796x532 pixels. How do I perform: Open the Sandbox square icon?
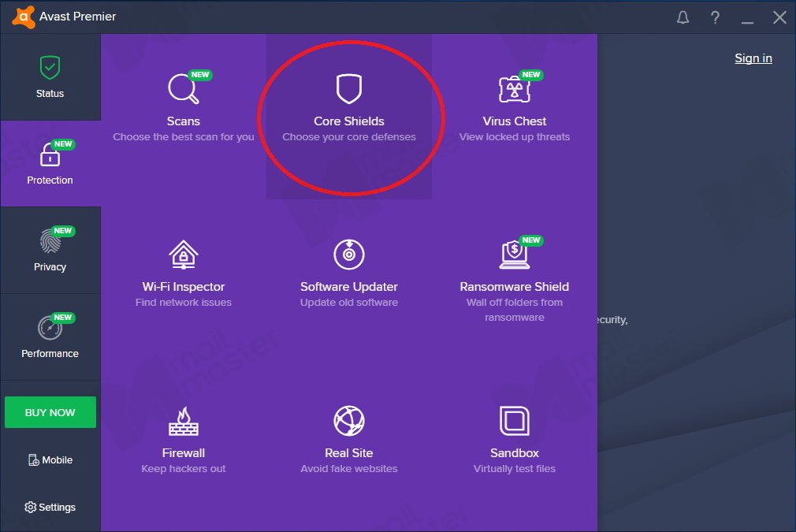(x=515, y=421)
